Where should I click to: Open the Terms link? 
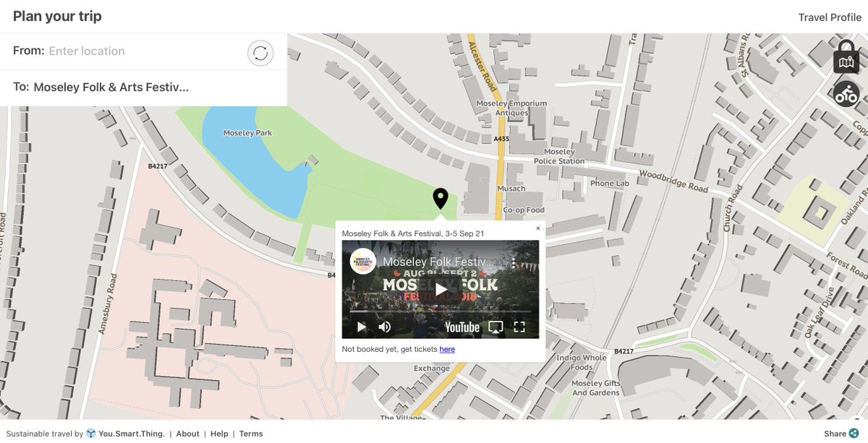point(251,434)
